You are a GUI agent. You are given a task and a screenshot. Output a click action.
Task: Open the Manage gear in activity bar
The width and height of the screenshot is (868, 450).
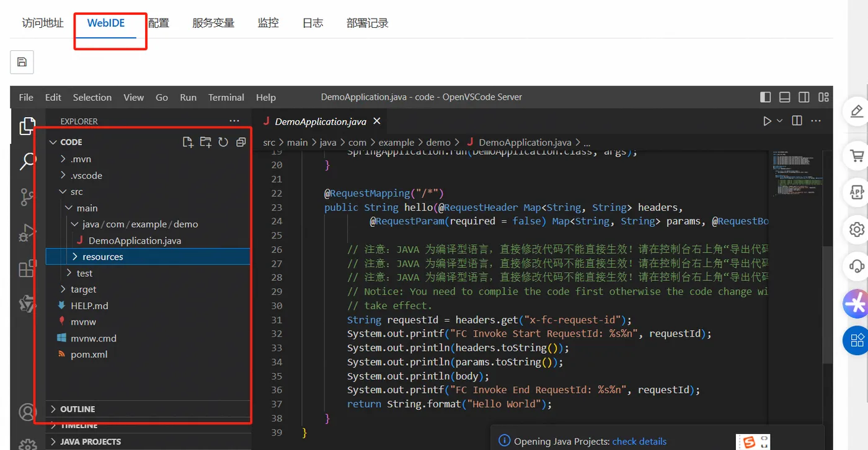tap(27, 444)
